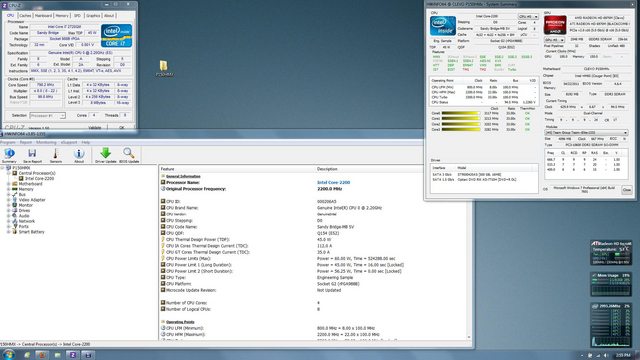Select the Monitor tree item
The width and height of the screenshot is (640, 360).
(x=25, y=205)
